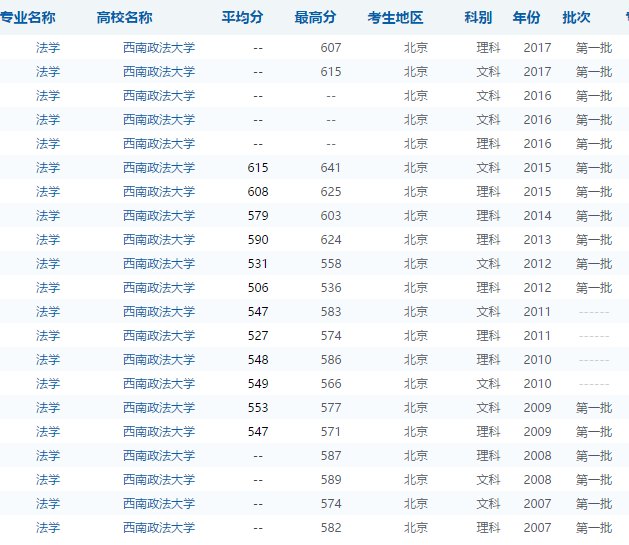Screen dimensions: 629x545
Task: Select the average score value 590
Action: 258,240
